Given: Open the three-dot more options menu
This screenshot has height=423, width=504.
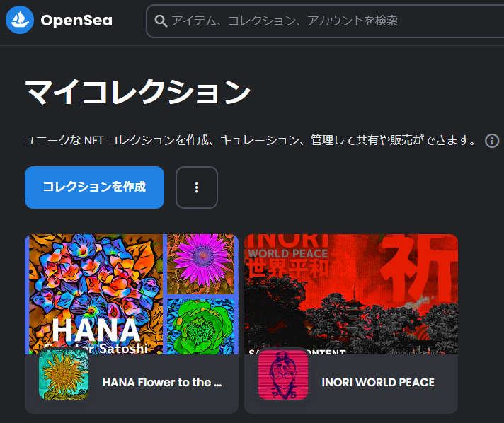Looking at the screenshot, I should (197, 187).
